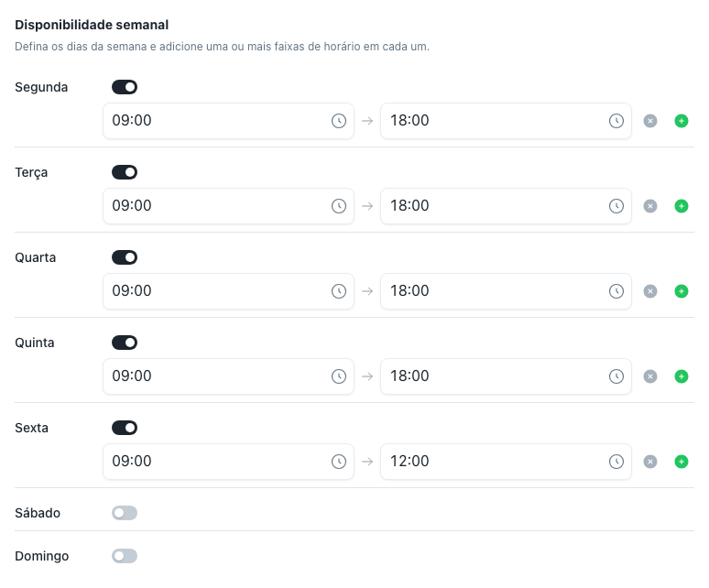Open Terça end time clock picker
The width and height of the screenshot is (709, 588).
tap(616, 206)
